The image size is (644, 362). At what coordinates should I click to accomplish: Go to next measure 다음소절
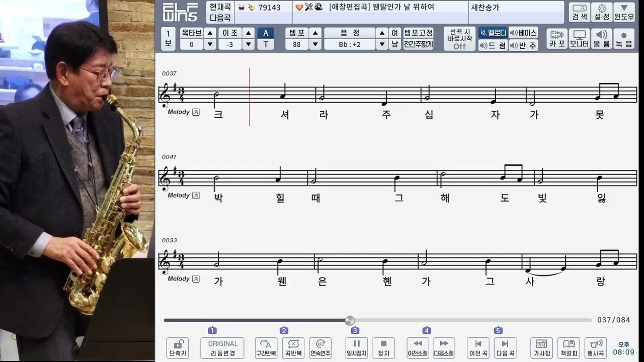pyautogui.click(x=444, y=348)
